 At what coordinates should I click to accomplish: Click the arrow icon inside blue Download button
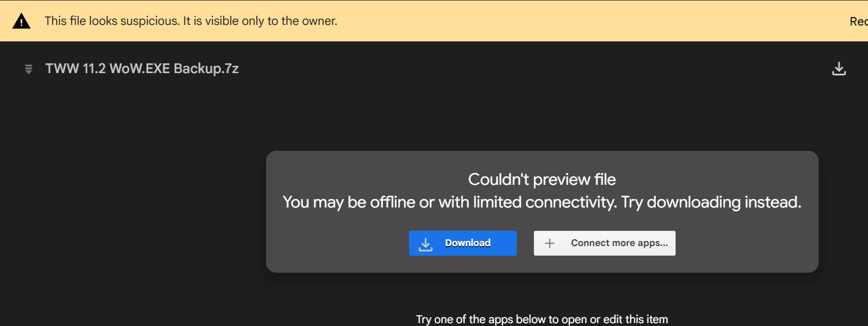pos(425,244)
